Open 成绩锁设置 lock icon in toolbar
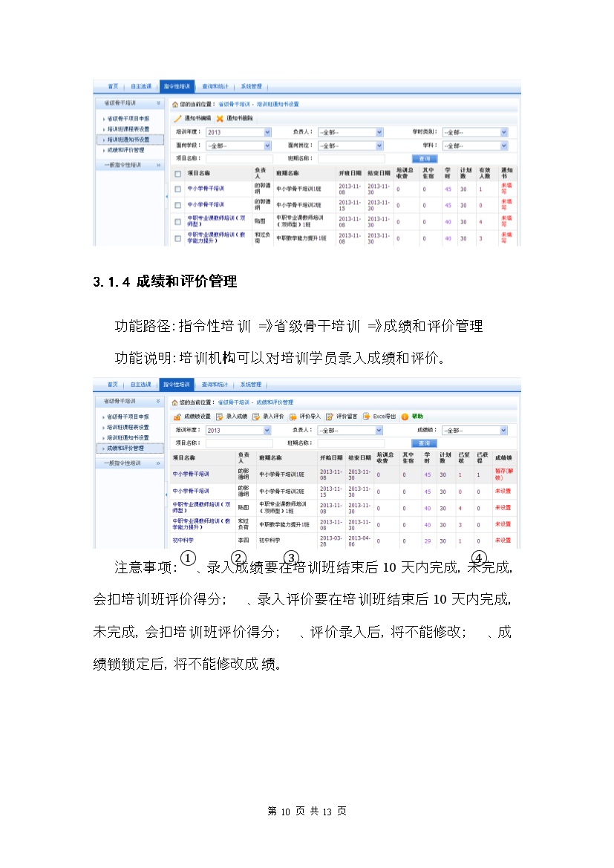 [177, 417]
